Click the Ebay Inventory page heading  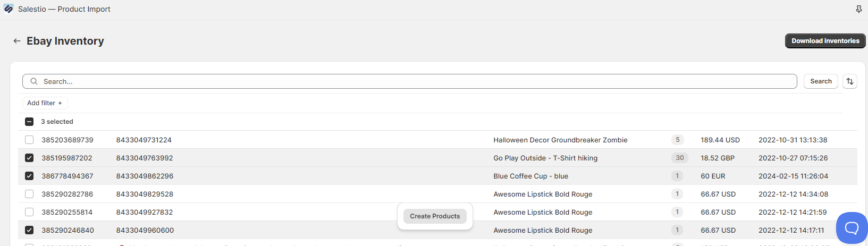pyautogui.click(x=65, y=41)
